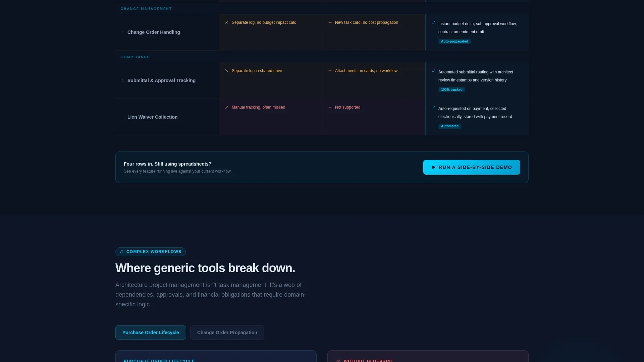
Task: Click the X icon beside 'Separate log in shared drive'
Action: pos(227,71)
